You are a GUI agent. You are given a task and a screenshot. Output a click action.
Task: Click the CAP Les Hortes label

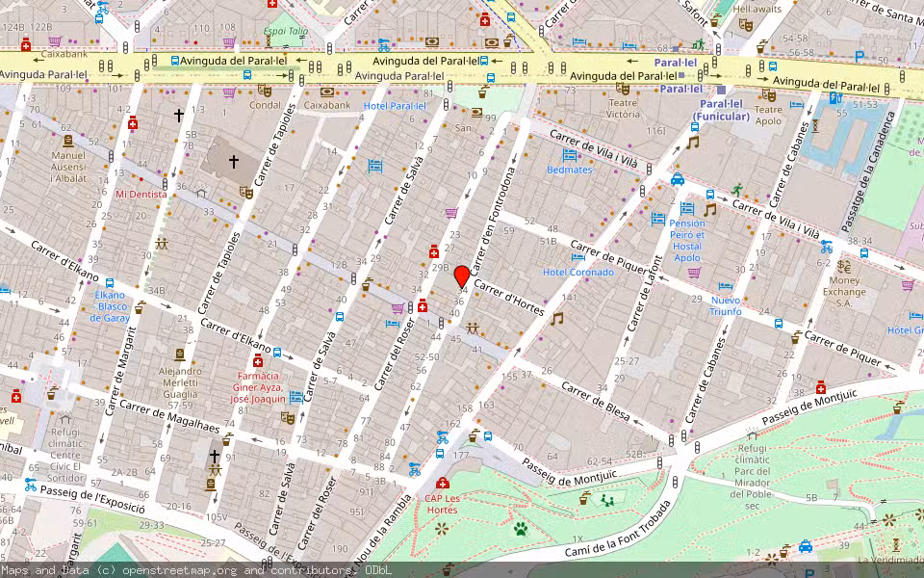coord(443,504)
